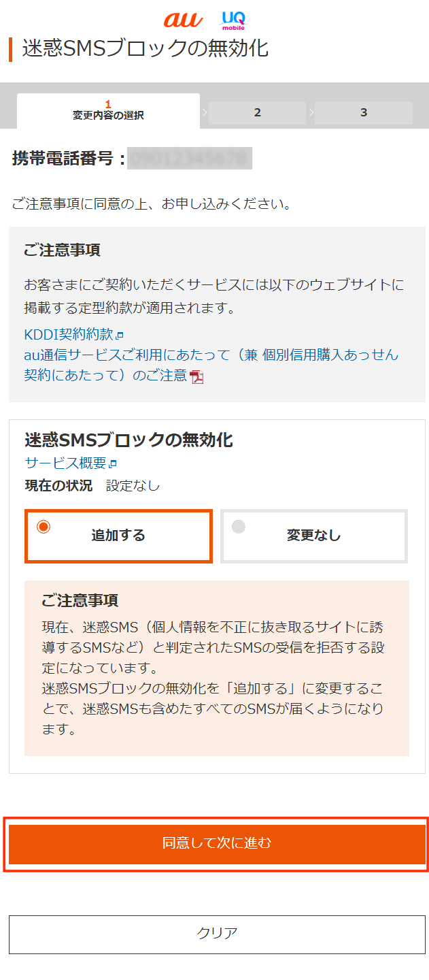Click the UQ mobile logo

click(233, 20)
